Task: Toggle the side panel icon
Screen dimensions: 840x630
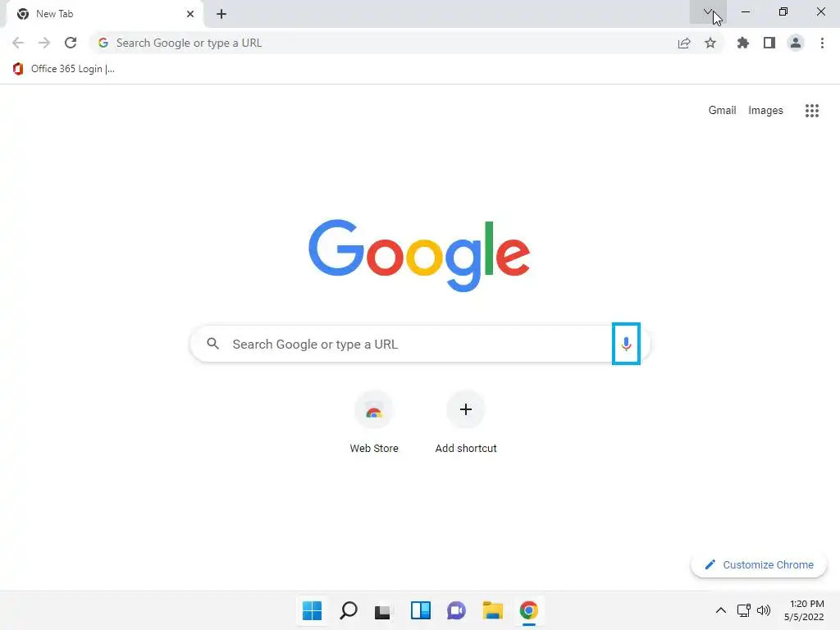Action: click(769, 43)
